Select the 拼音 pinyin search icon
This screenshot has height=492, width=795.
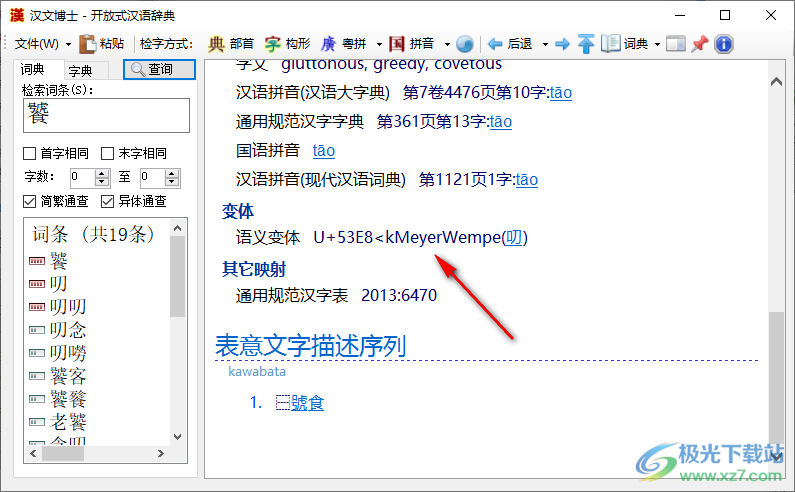396,44
